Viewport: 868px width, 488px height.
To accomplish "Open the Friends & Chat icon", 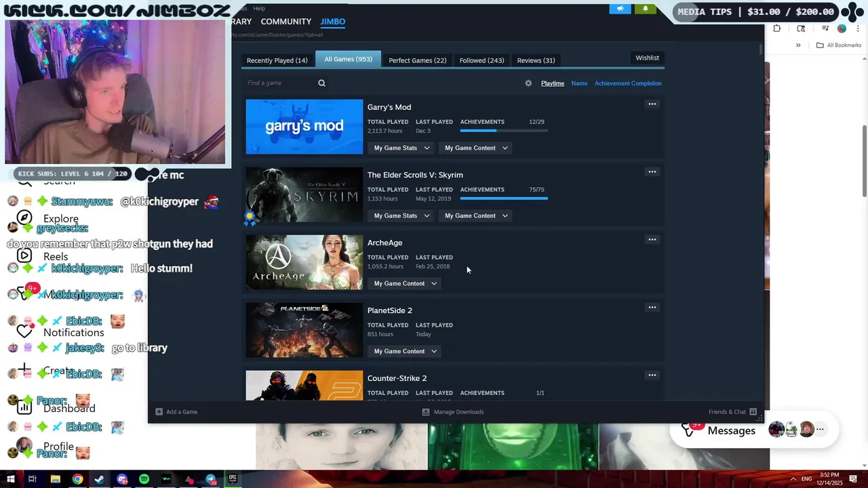I will tap(753, 411).
